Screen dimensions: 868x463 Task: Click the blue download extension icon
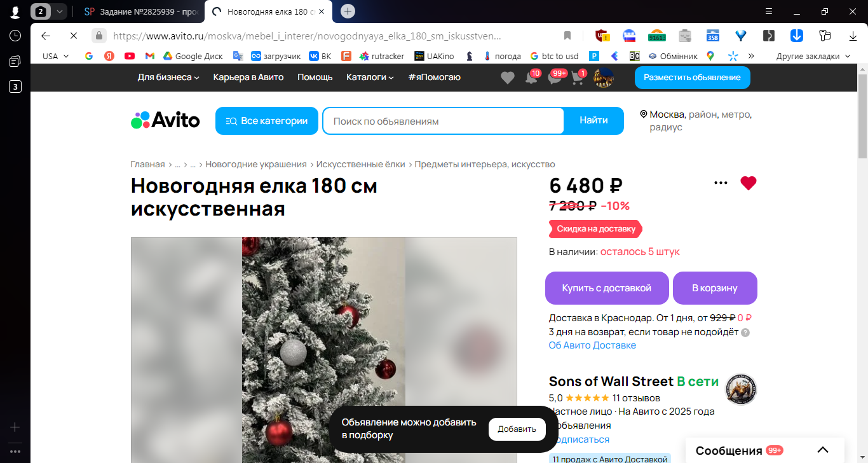click(x=797, y=36)
